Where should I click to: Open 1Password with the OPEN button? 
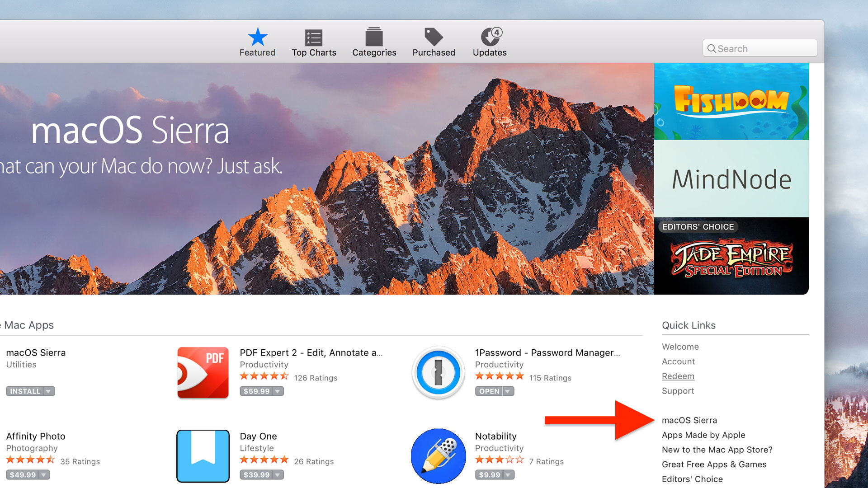[x=489, y=391]
